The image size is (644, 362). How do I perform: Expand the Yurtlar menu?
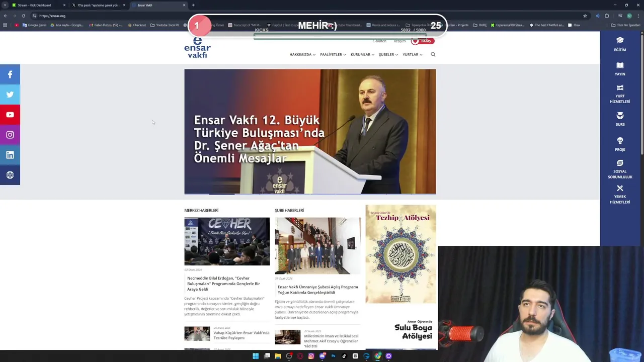click(x=412, y=54)
